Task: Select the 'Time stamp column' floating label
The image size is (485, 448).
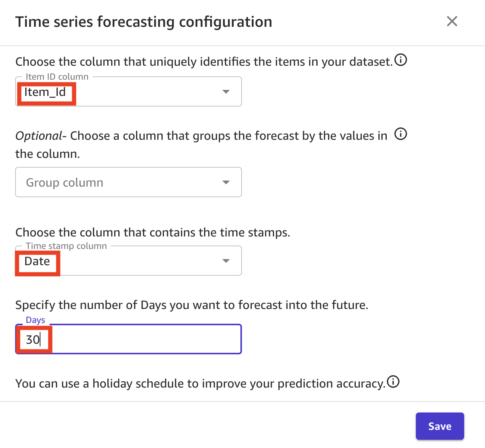Action: point(66,246)
